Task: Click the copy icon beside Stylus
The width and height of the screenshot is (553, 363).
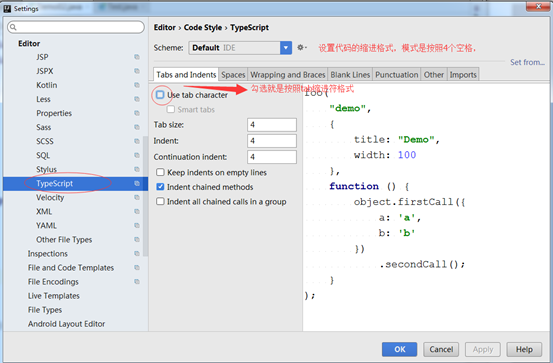Action: tap(137, 169)
